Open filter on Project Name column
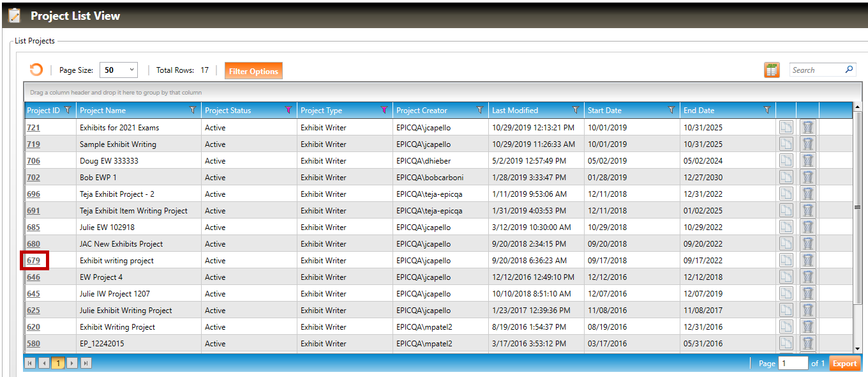Viewport: 868px width, 377px height. tap(192, 110)
